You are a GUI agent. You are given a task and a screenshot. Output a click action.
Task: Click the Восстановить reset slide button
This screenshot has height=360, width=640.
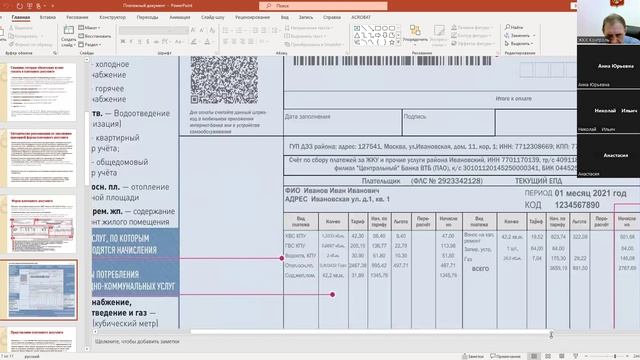click(94, 36)
